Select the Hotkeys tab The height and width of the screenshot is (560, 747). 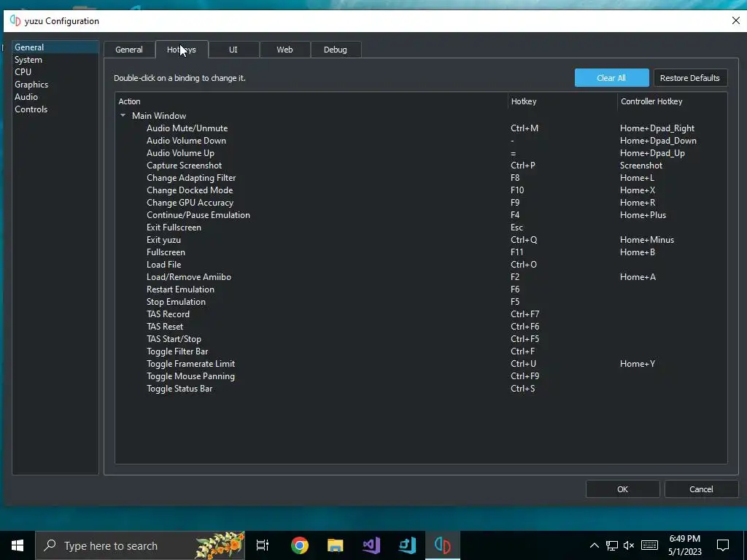182,50
